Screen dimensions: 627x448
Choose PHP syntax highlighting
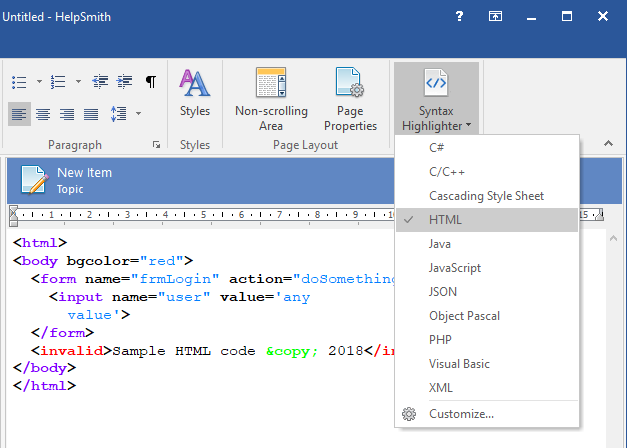[x=487, y=340]
